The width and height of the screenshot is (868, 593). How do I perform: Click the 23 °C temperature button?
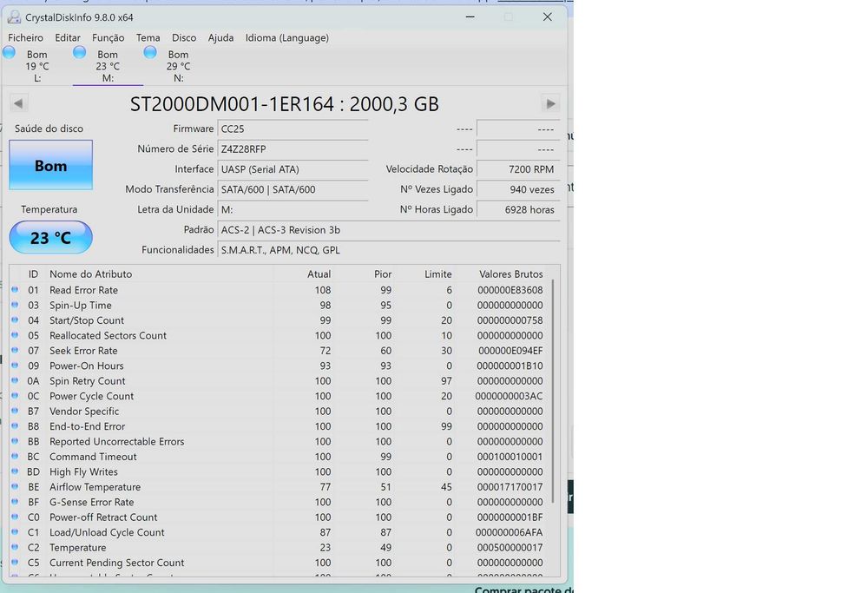coord(51,238)
